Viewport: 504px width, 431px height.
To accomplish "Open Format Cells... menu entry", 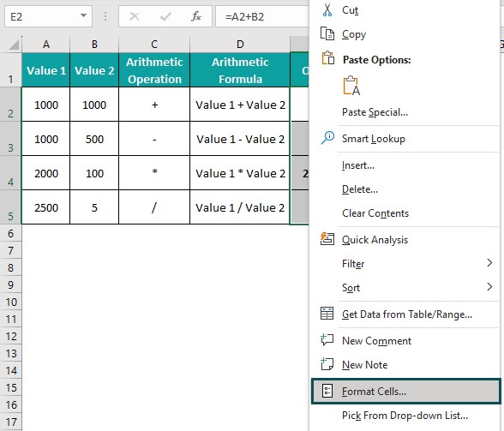I will click(406, 391).
